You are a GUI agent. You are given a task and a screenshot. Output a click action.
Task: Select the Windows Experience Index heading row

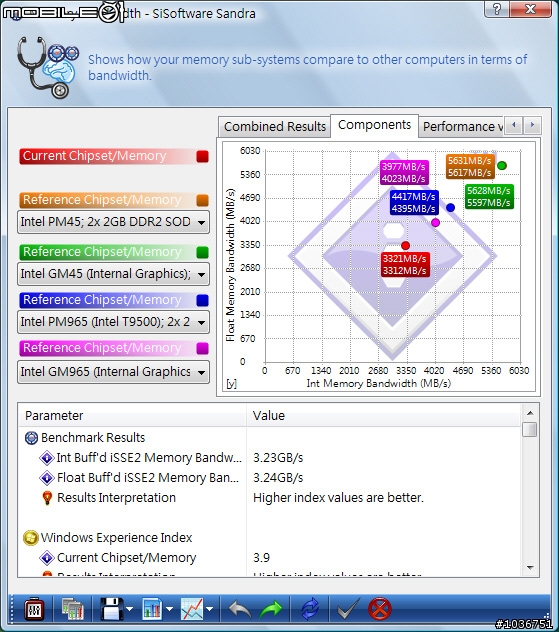pyautogui.click(x=270, y=538)
